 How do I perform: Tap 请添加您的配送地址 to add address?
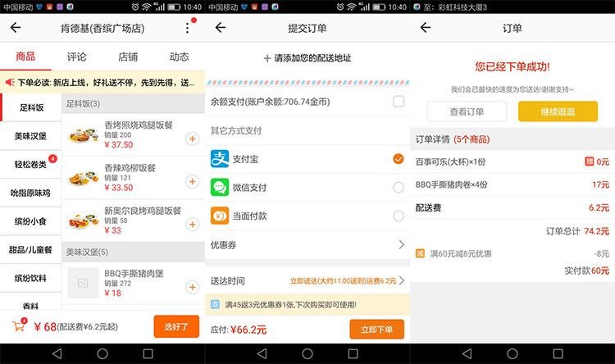pos(312,58)
